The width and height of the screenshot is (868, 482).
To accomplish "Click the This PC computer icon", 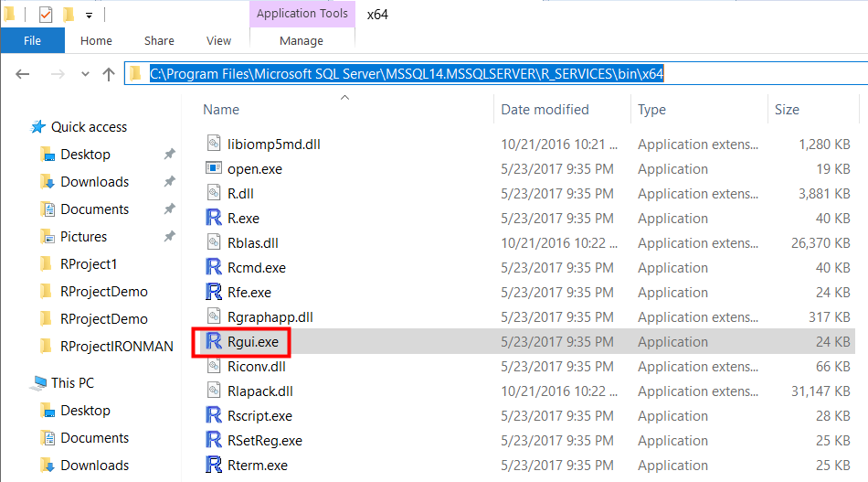I will 38,383.
